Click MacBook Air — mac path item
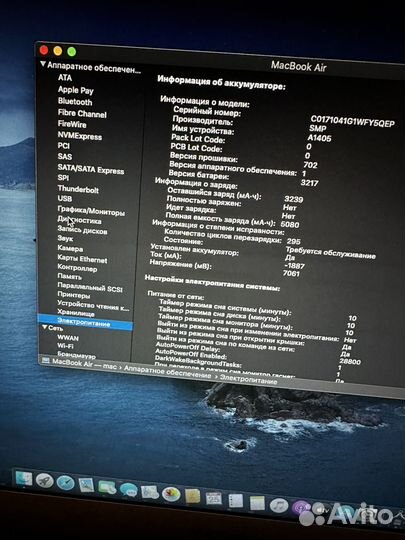The height and width of the screenshot is (540, 405). (x=84, y=364)
